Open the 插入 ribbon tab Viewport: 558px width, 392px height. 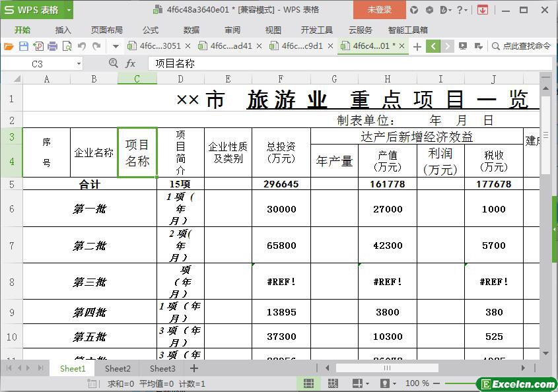(63, 30)
